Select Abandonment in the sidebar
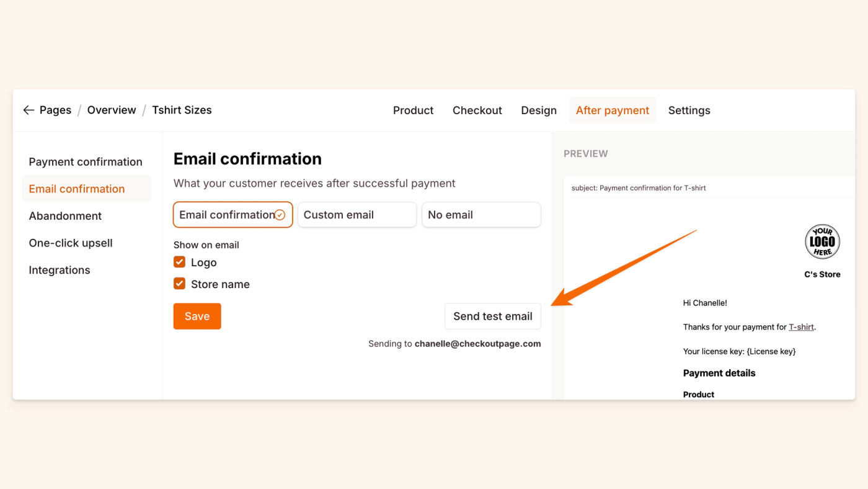868x489 pixels. coord(65,216)
